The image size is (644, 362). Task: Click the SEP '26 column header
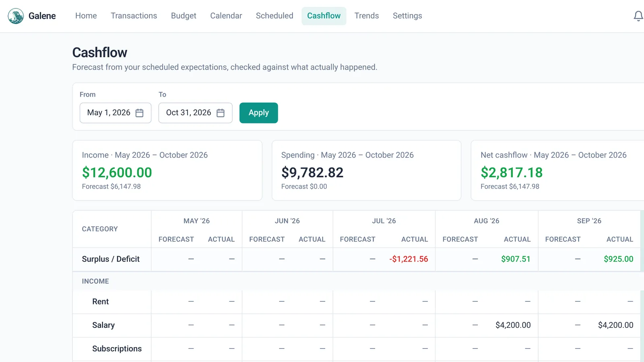point(589,221)
